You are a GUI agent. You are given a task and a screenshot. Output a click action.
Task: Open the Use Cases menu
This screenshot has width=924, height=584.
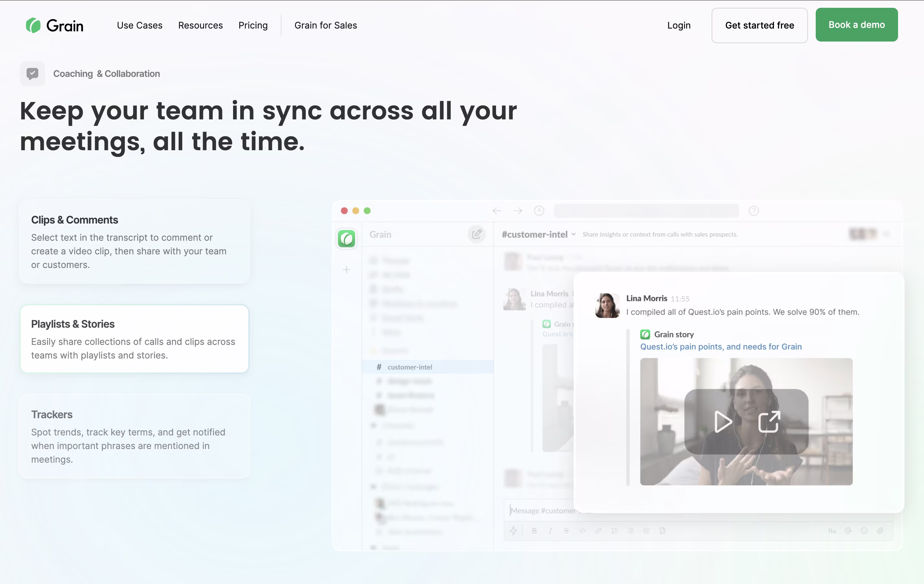click(140, 25)
